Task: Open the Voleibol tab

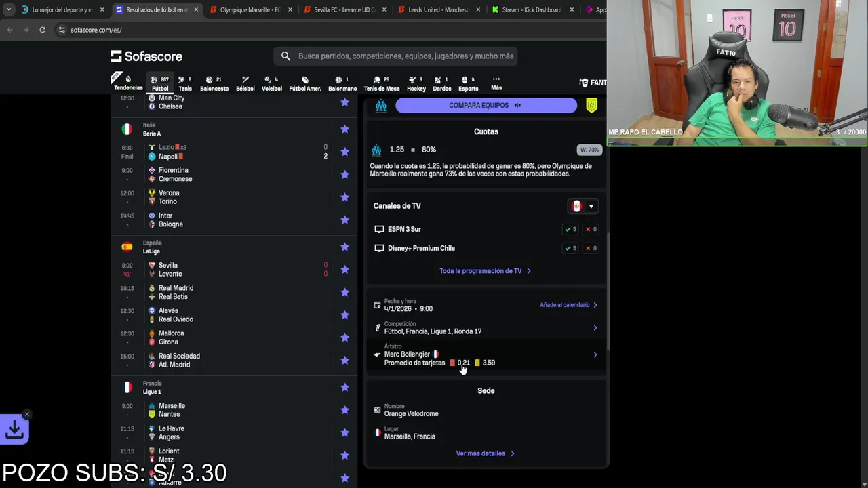Action: point(271,83)
